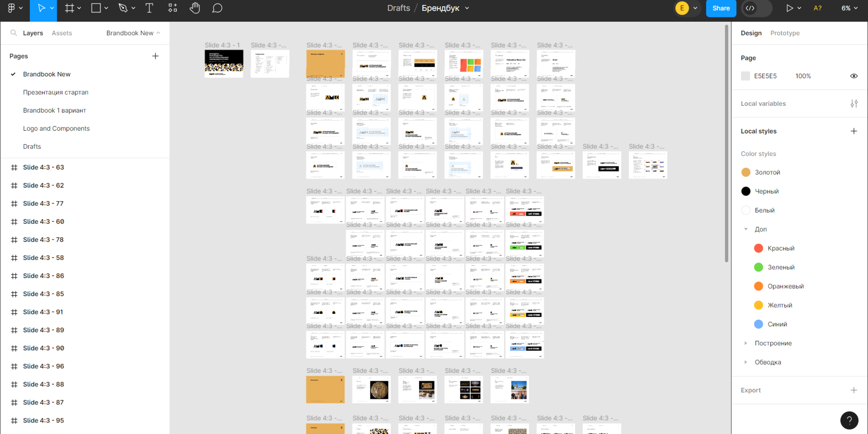
Task: Select the Text tool
Action: click(x=149, y=8)
